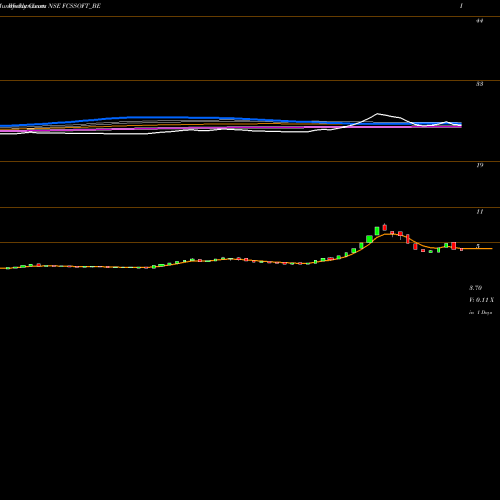Select the 19 price axis label

click(479, 165)
